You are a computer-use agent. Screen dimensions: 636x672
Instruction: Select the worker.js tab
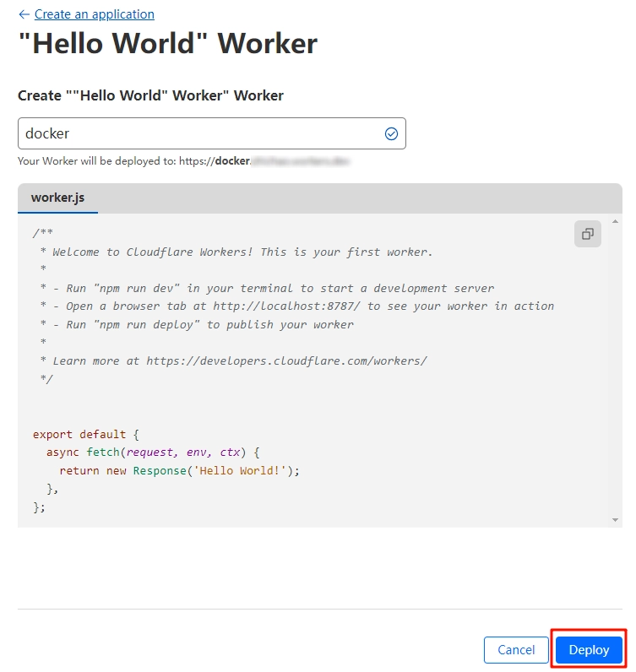tap(57, 198)
